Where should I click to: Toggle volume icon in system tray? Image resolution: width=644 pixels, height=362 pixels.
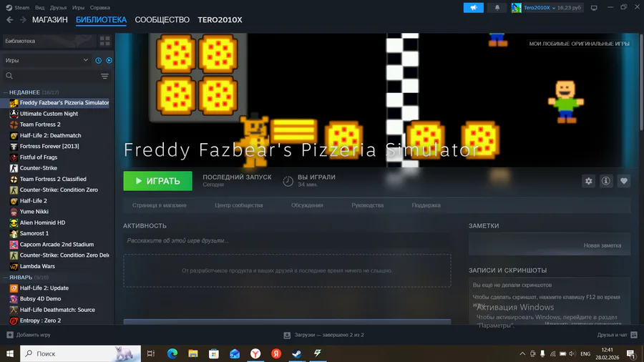tap(572, 354)
